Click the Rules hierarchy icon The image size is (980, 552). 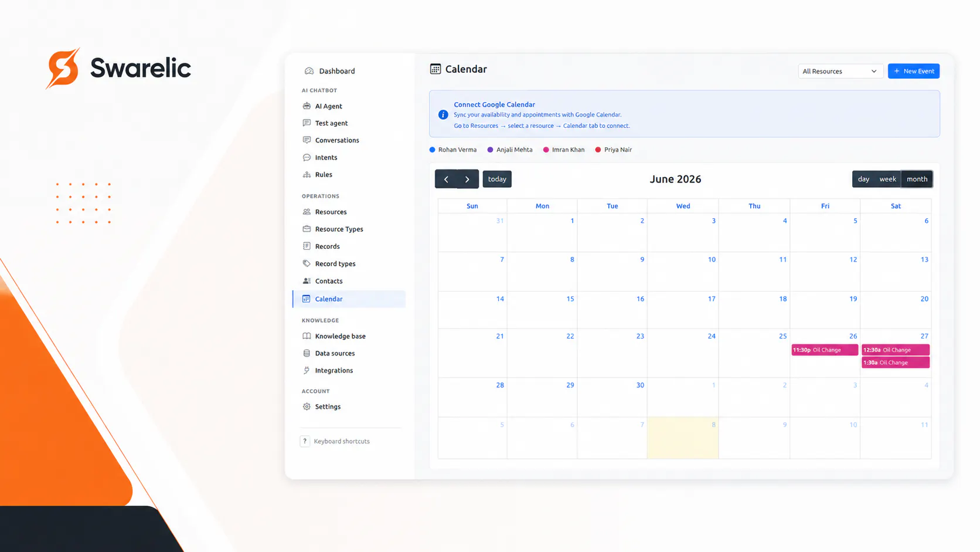[x=307, y=174]
